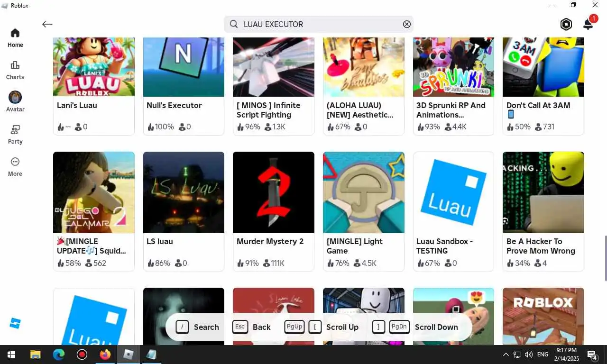Open Charts in the sidebar
Image resolution: width=607 pixels, height=364 pixels.
[15, 70]
